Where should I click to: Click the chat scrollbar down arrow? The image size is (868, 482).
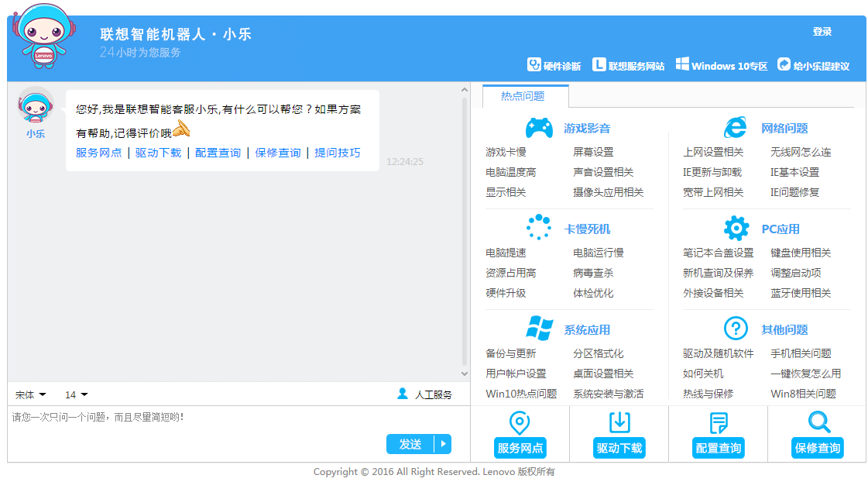(x=465, y=374)
